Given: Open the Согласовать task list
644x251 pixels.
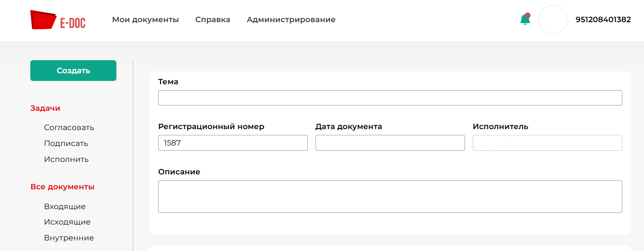Looking at the screenshot, I should tap(69, 128).
